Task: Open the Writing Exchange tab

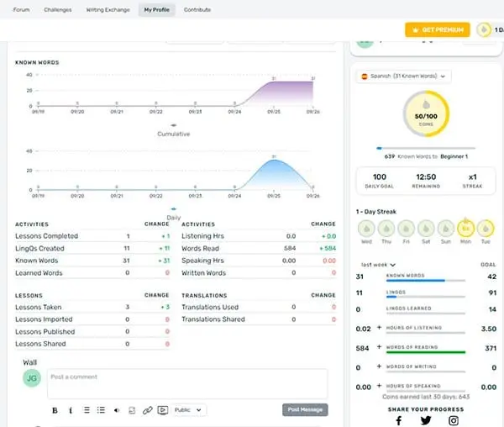Action: (108, 9)
